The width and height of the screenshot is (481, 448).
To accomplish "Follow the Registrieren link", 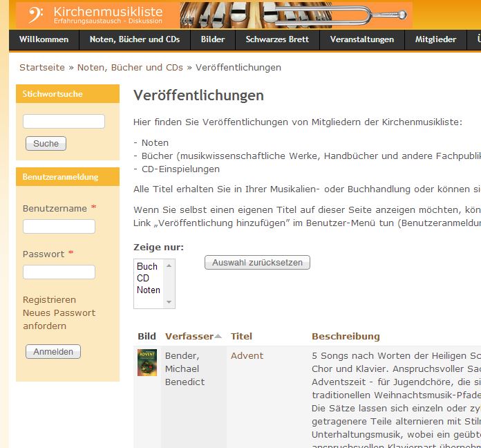I will (x=49, y=299).
